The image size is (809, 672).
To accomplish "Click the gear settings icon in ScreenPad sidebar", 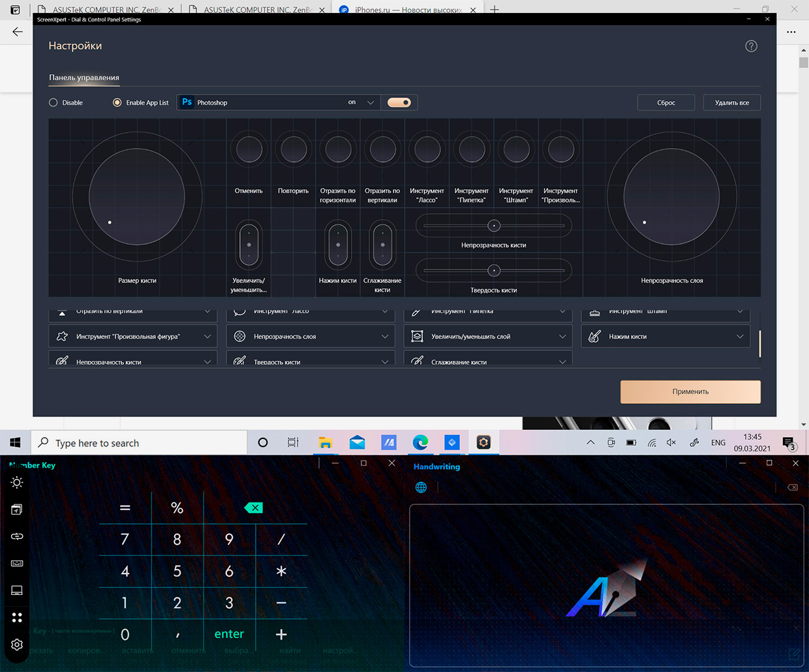I will (17, 645).
